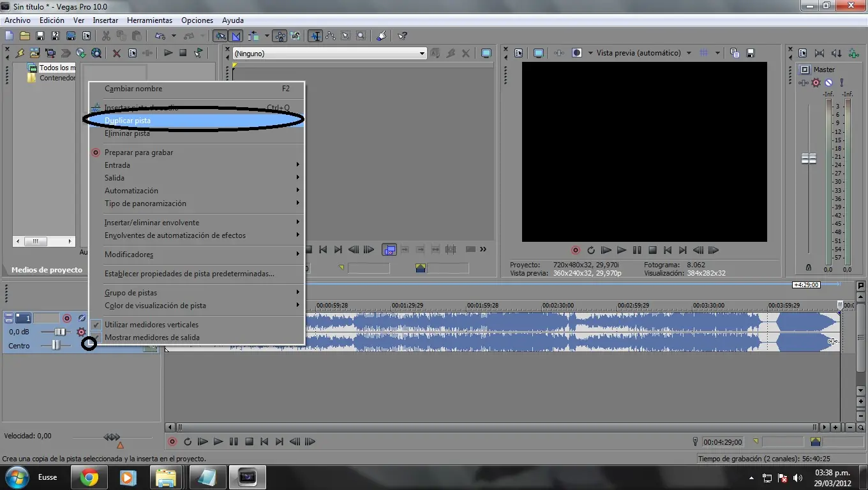Stop media preview in Project Media toolbar
Image resolution: width=868 pixels, height=490 pixels.
pos(183,53)
